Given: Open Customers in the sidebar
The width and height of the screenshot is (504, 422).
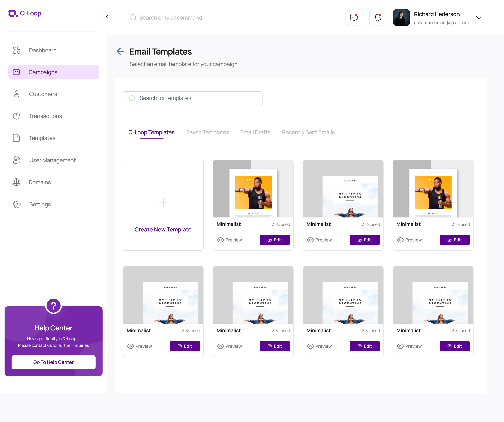Looking at the screenshot, I should [54, 94].
